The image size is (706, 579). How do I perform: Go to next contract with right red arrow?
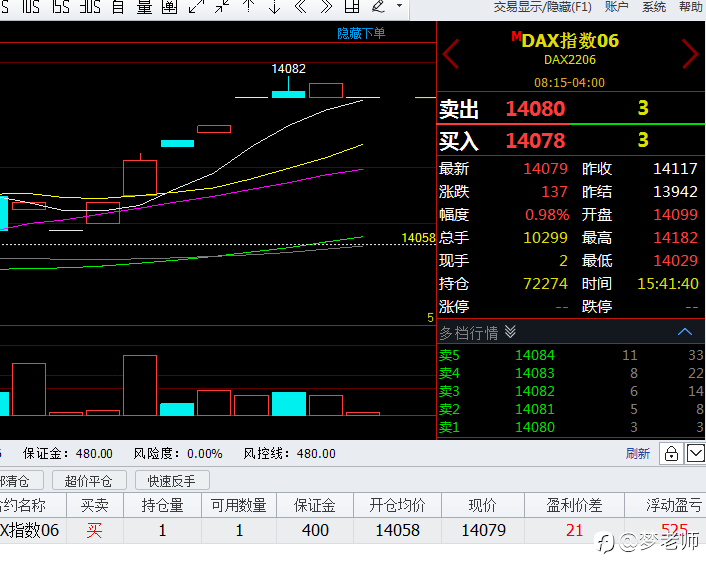pos(690,54)
